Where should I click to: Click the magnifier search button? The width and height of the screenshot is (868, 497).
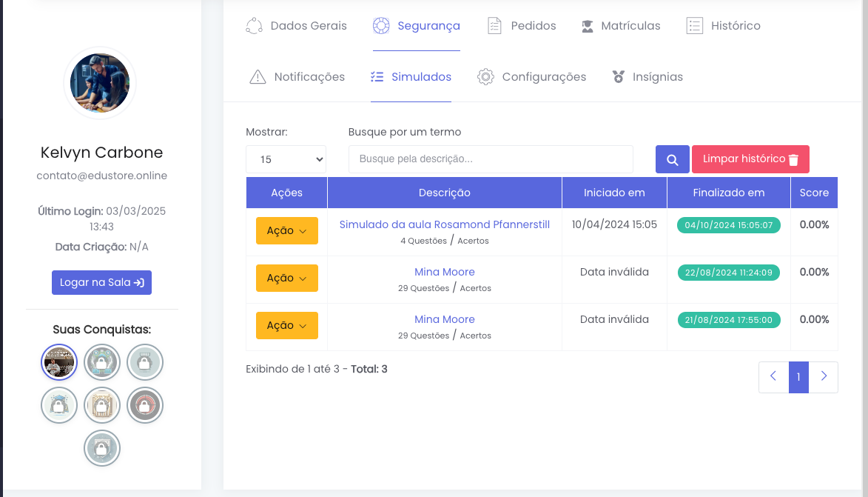point(672,159)
